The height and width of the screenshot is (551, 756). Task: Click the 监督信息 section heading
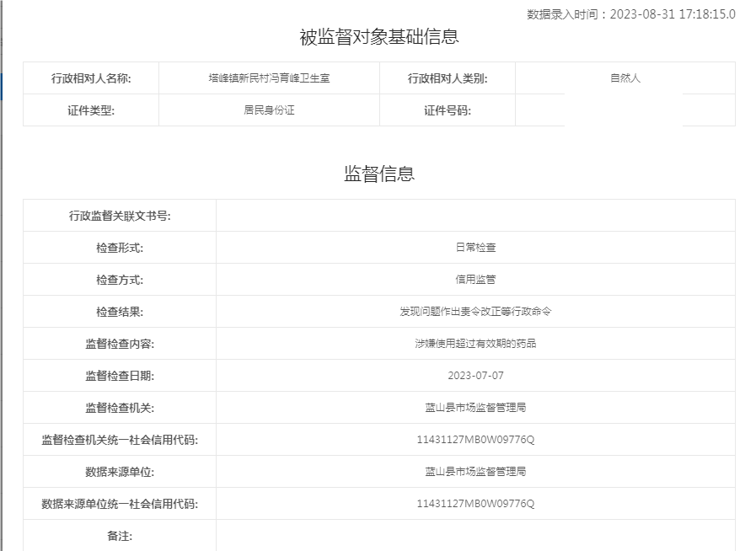378,174
